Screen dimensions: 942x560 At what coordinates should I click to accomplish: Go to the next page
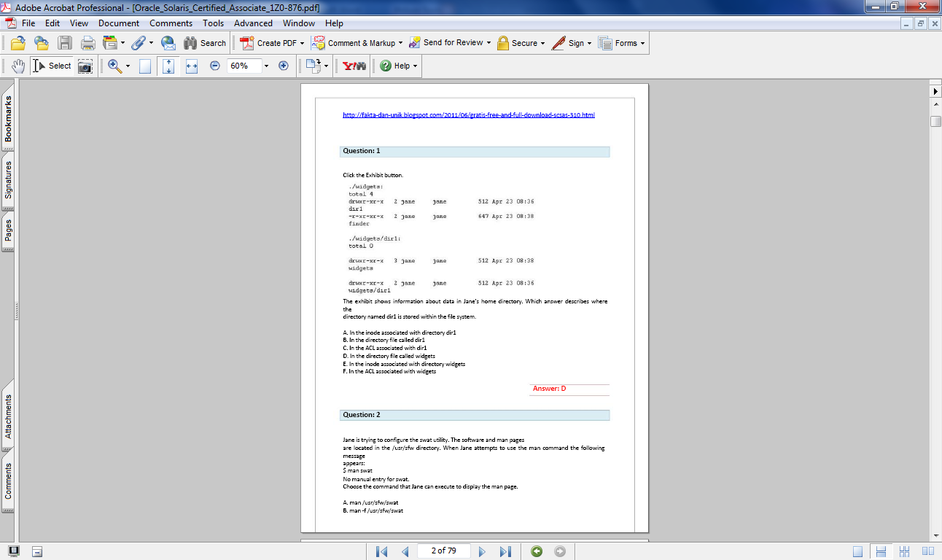point(482,551)
